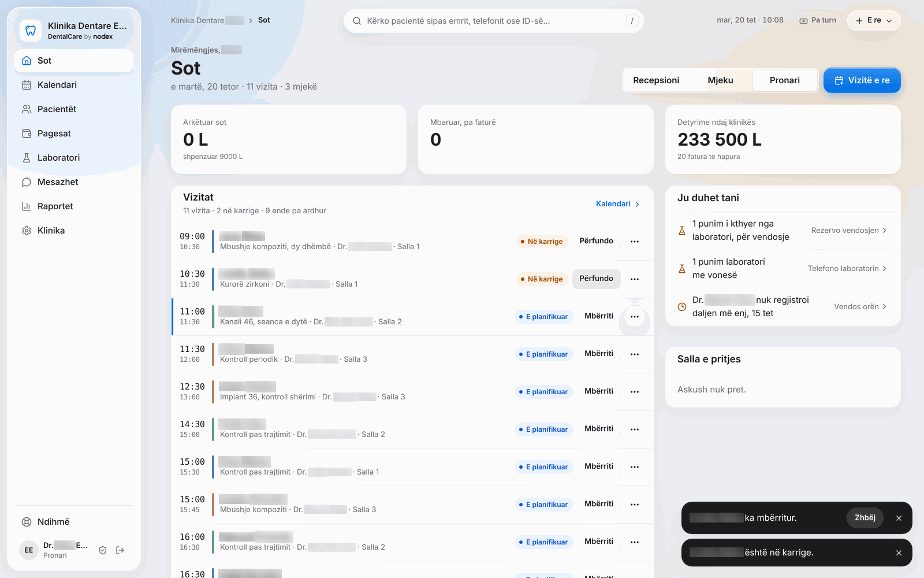Open Pagesat in the sidebar
The image size is (924, 578).
[x=74, y=134]
